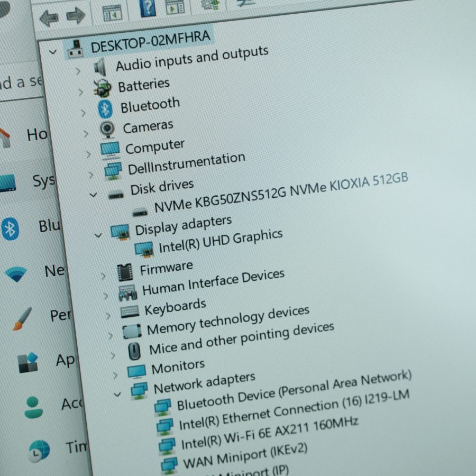Select the "Disk drives" label
This screenshot has height=476, width=476.
click(162, 187)
